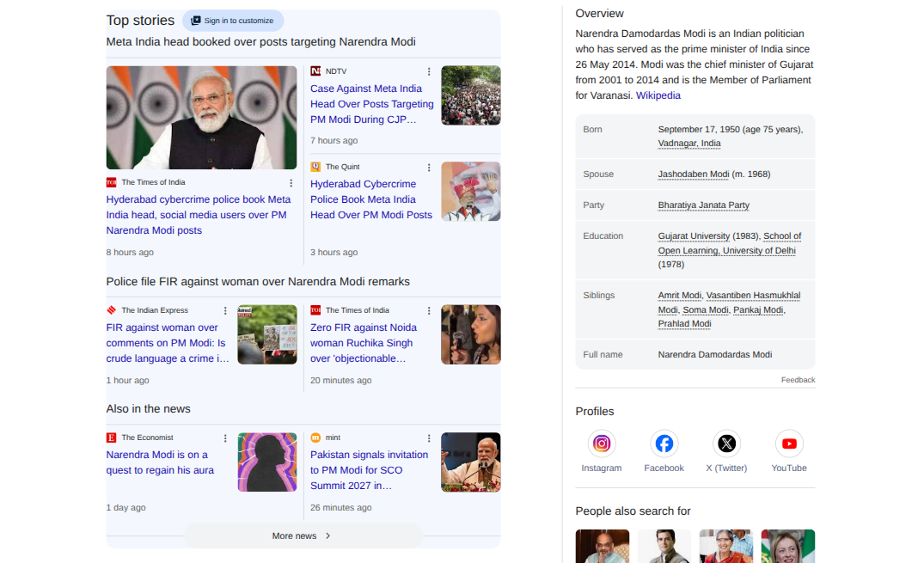924x563 pixels.
Task: Click Pankaj Modi sibling link
Action: pos(758,310)
